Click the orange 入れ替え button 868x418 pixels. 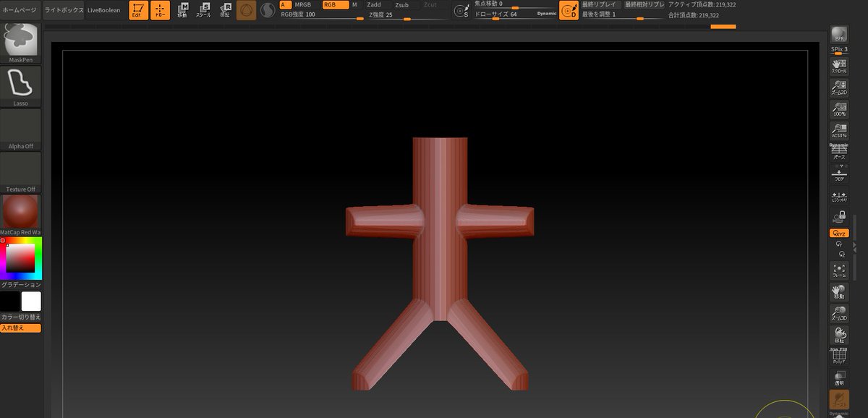pyautogui.click(x=21, y=328)
